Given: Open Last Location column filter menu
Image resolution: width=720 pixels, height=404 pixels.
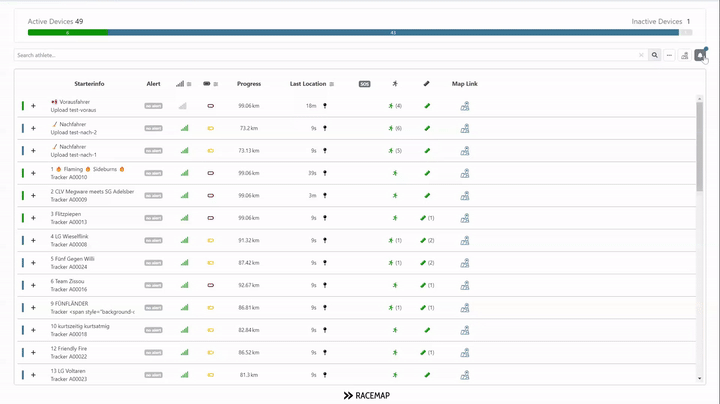Looking at the screenshot, I should 332,84.
